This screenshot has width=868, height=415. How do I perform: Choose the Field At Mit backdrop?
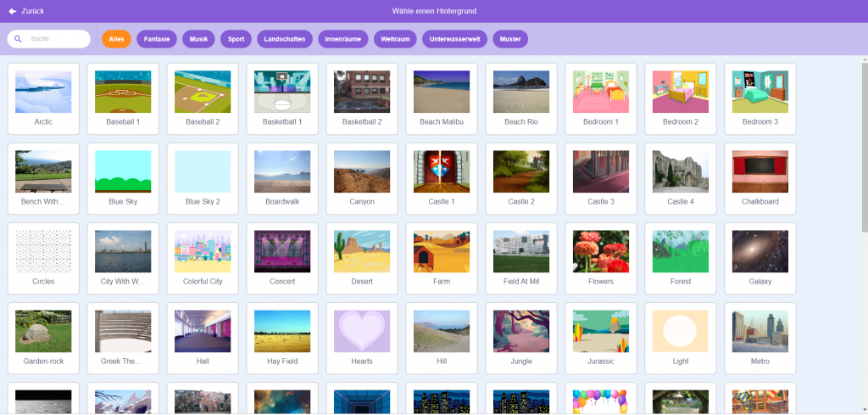tap(521, 258)
